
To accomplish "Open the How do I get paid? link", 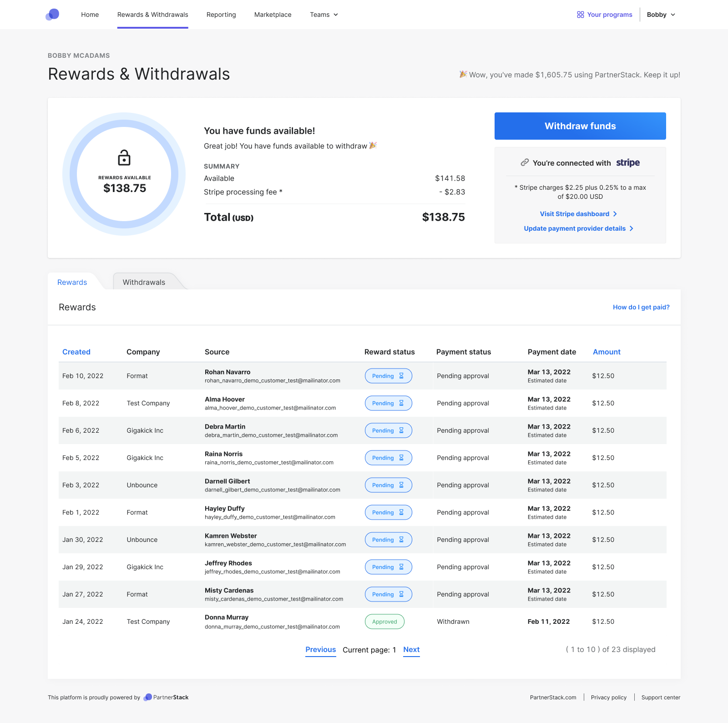I will pos(641,307).
